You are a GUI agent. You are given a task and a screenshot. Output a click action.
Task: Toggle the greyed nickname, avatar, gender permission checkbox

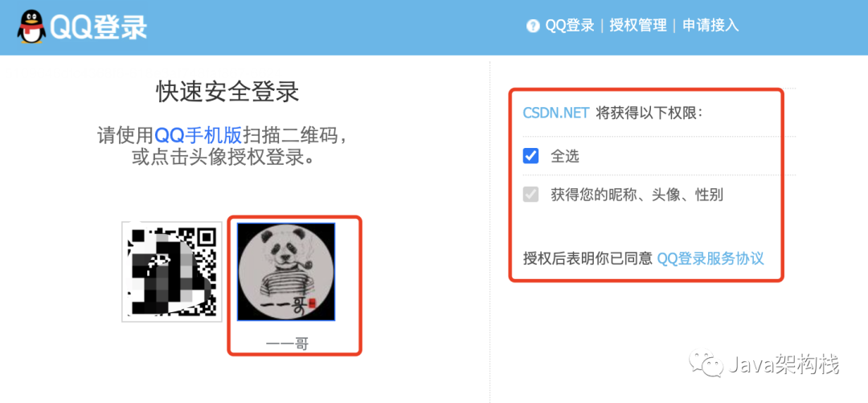(x=531, y=195)
